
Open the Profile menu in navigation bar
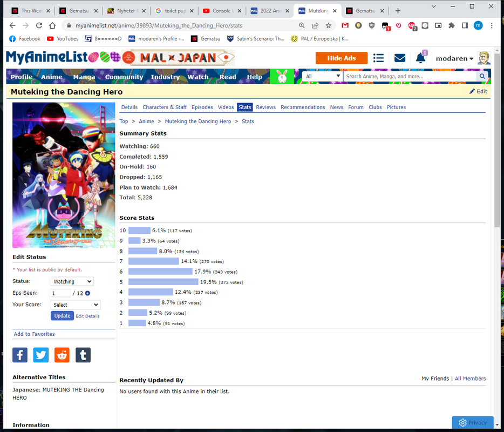[x=21, y=77]
